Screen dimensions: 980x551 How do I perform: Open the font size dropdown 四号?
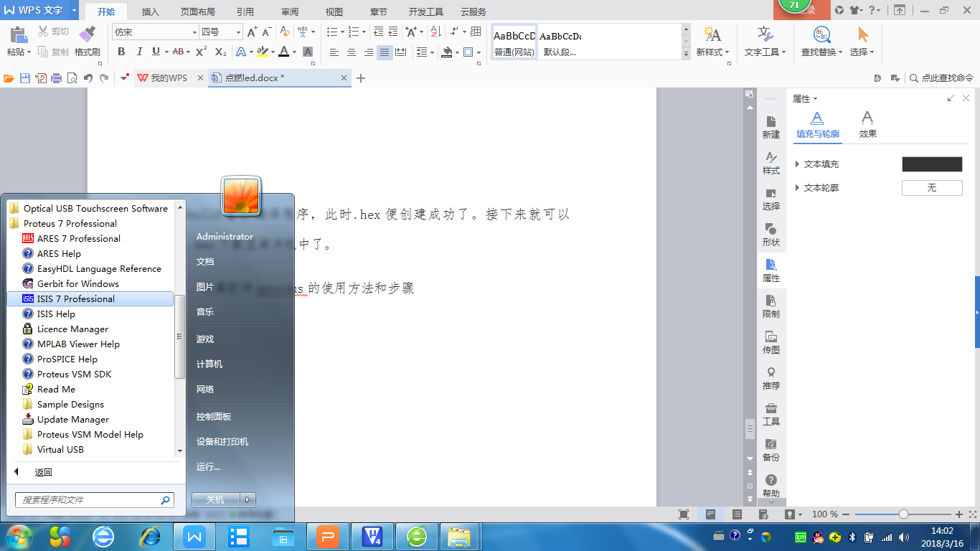point(221,32)
